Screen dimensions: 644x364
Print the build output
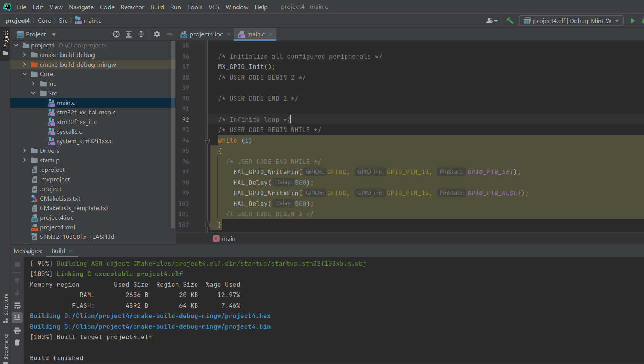(x=17, y=330)
